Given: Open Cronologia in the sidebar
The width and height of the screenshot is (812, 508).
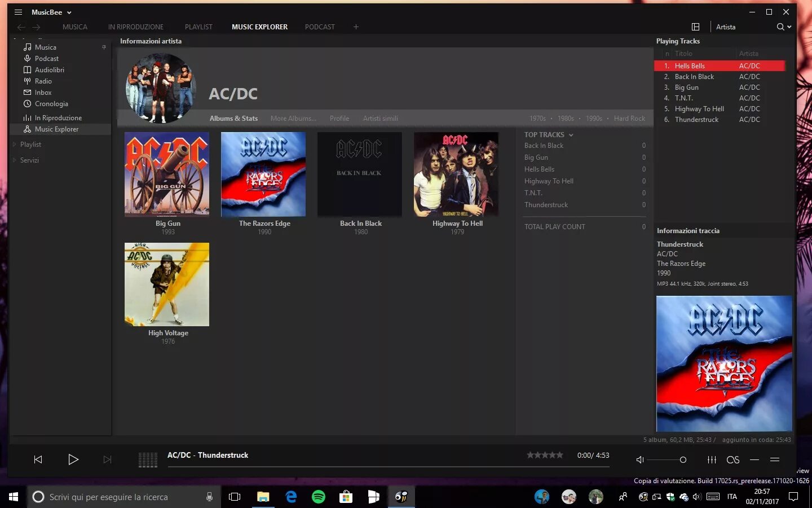Looking at the screenshot, I should tap(51, 104).
